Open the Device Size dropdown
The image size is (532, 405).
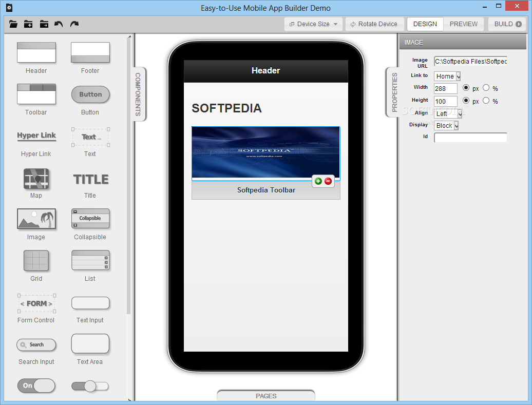point(313,24)
